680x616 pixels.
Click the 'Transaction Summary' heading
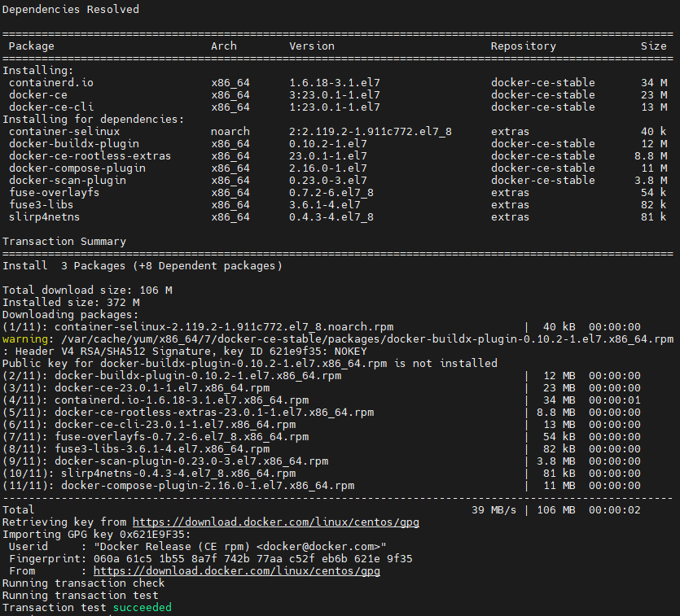click(x=64, y=242)
